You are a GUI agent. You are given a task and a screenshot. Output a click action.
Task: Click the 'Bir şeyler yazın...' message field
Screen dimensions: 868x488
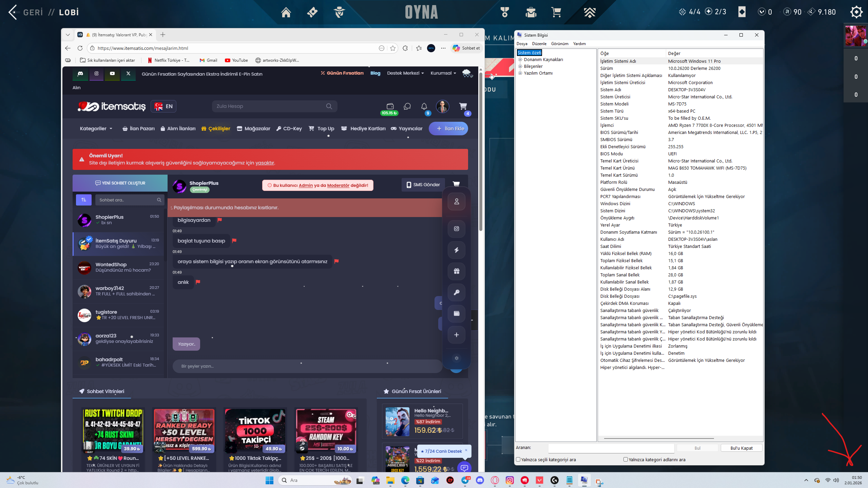(307, 366)
